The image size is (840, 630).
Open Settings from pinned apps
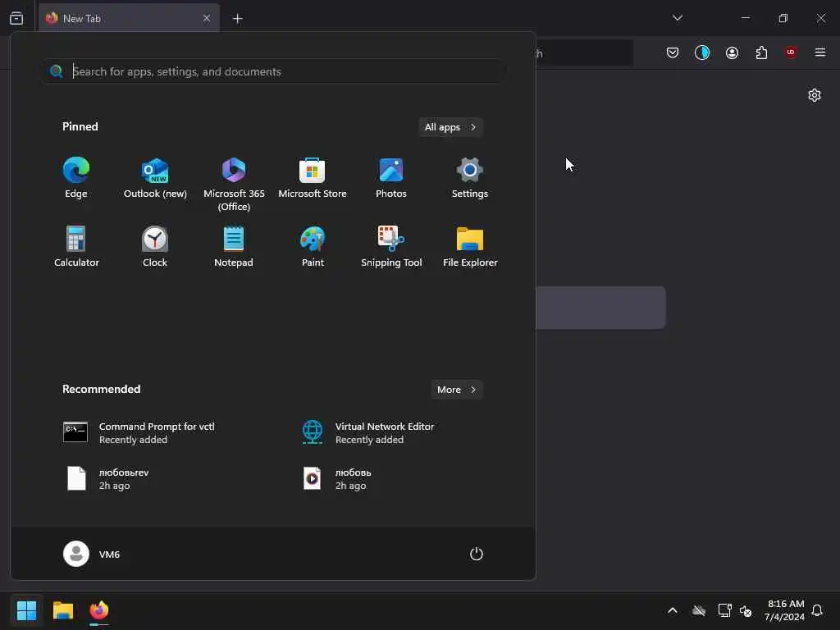470,178
